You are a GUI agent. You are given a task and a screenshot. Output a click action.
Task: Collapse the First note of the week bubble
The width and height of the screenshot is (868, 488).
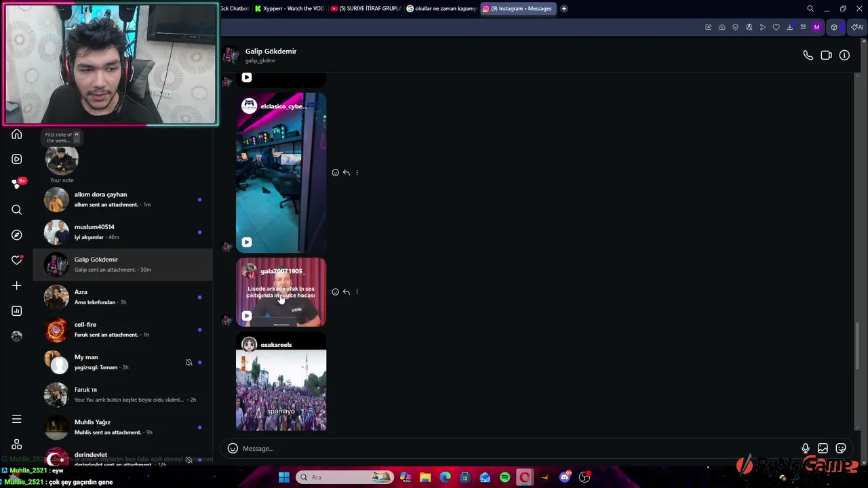pos(76,135)
